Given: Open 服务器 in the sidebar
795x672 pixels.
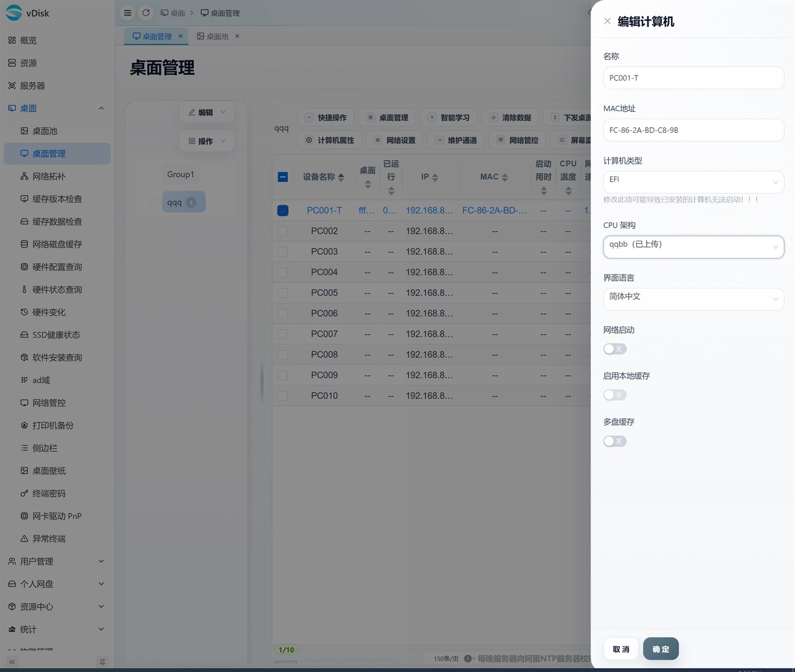Looking at the screenshot, I should coord(57,86).
